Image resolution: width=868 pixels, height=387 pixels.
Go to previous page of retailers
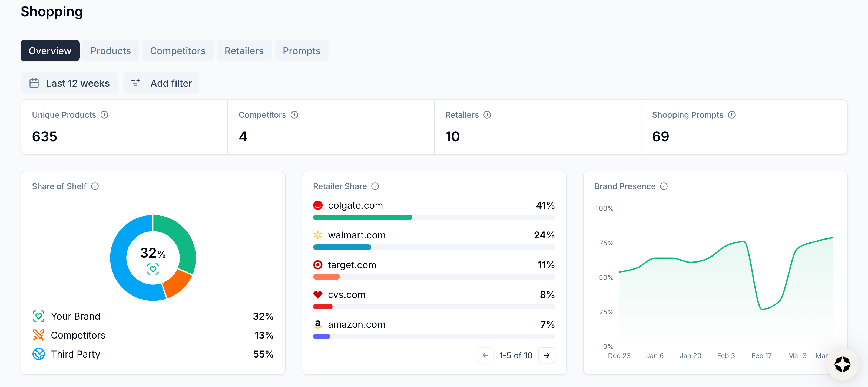pos(485,355)
